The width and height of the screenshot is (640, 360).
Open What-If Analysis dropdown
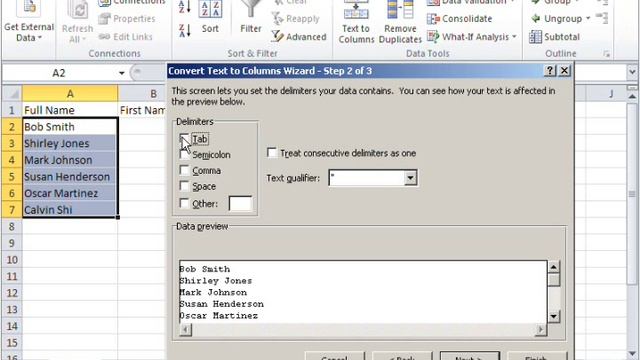point(472,37)
